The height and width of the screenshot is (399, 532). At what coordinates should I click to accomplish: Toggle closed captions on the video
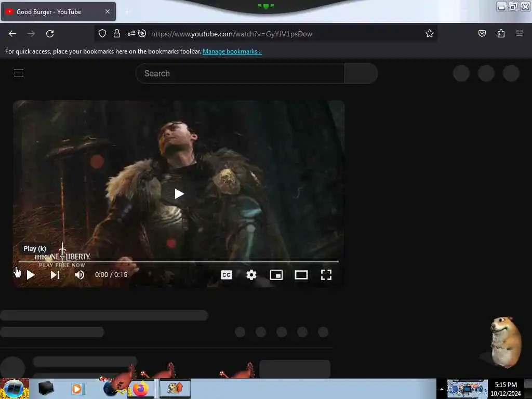(x=227, y=275)
